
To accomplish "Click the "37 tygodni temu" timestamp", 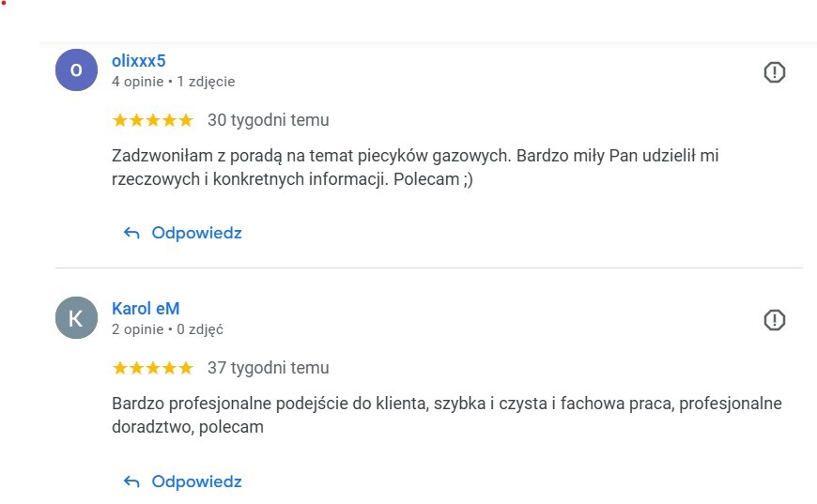I will tap(268, 368).
